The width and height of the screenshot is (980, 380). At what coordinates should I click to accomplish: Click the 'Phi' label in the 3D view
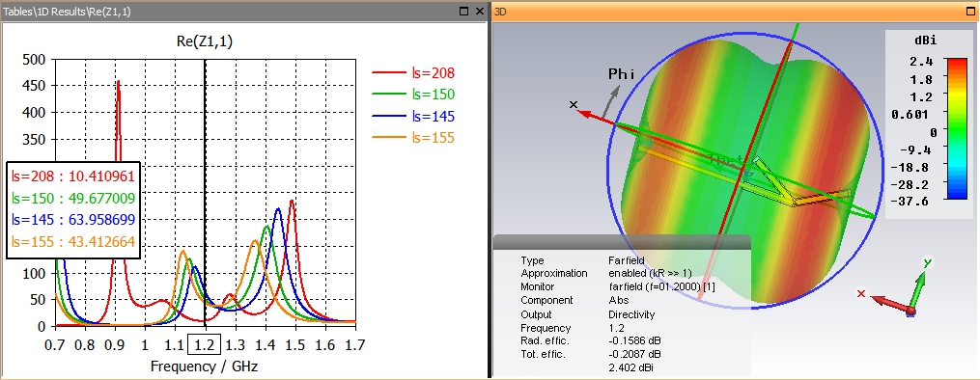tap(621, 75)
